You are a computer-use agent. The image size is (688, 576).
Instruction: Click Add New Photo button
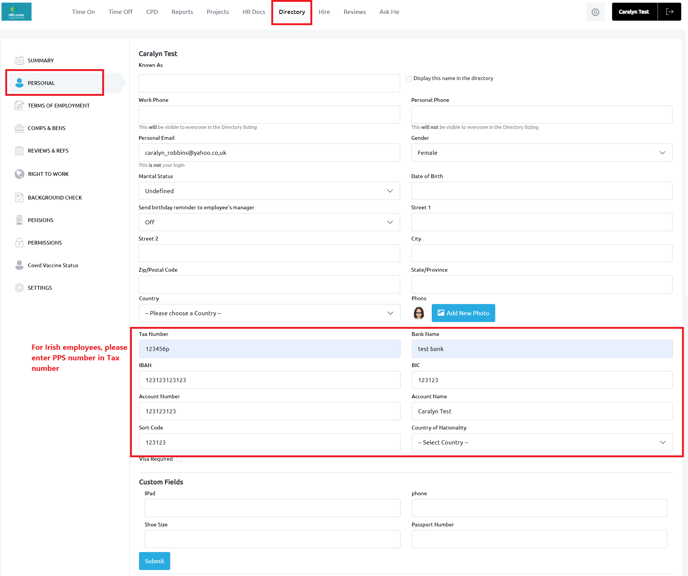pos(463,313)
